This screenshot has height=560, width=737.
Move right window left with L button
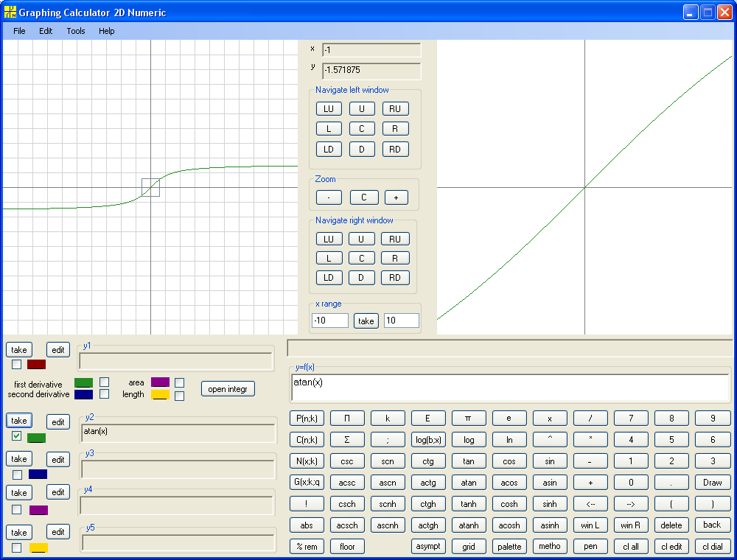329,258
